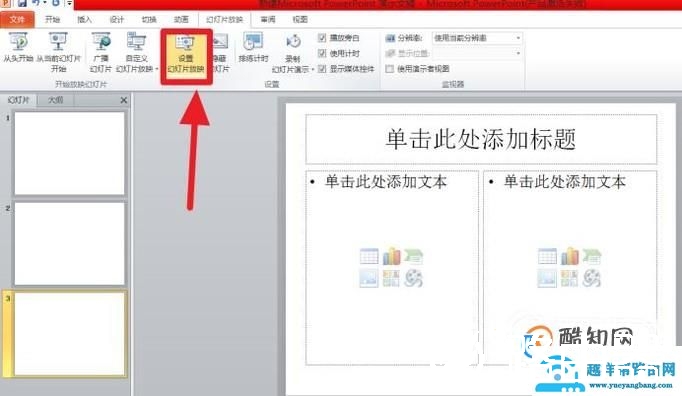Switch to the Home (开始) tab
Image resolution: width=682 pixels, height=396 pixels.
point(52,19)
